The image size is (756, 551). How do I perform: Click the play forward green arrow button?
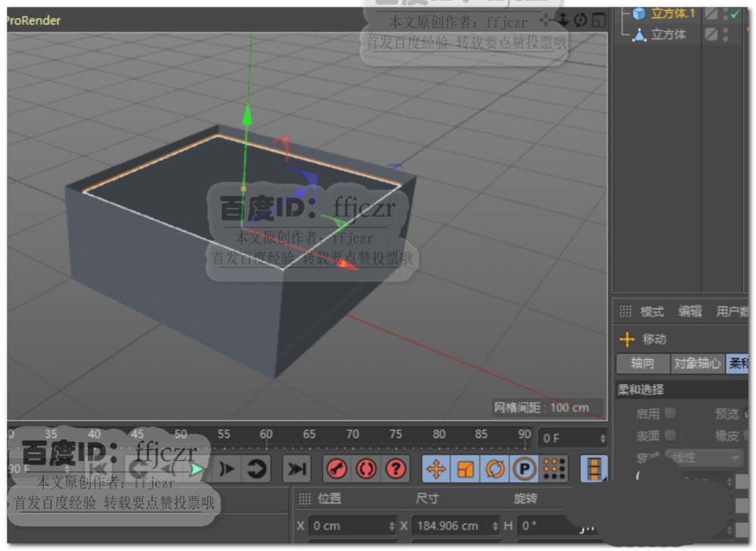point(197,469)
